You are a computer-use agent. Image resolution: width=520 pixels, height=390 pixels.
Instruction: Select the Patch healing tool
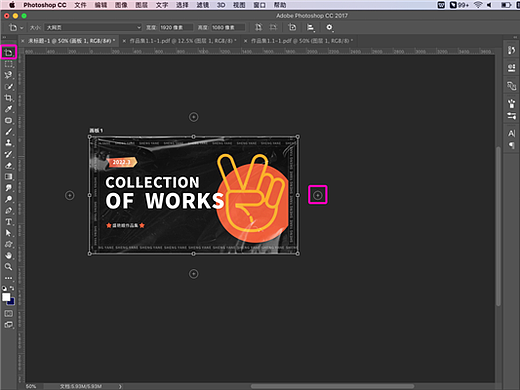pos(9,120)
